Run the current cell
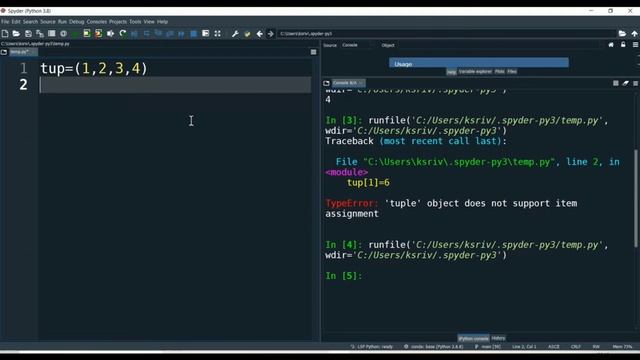This screenshot has height=360, width=640. 87,33
